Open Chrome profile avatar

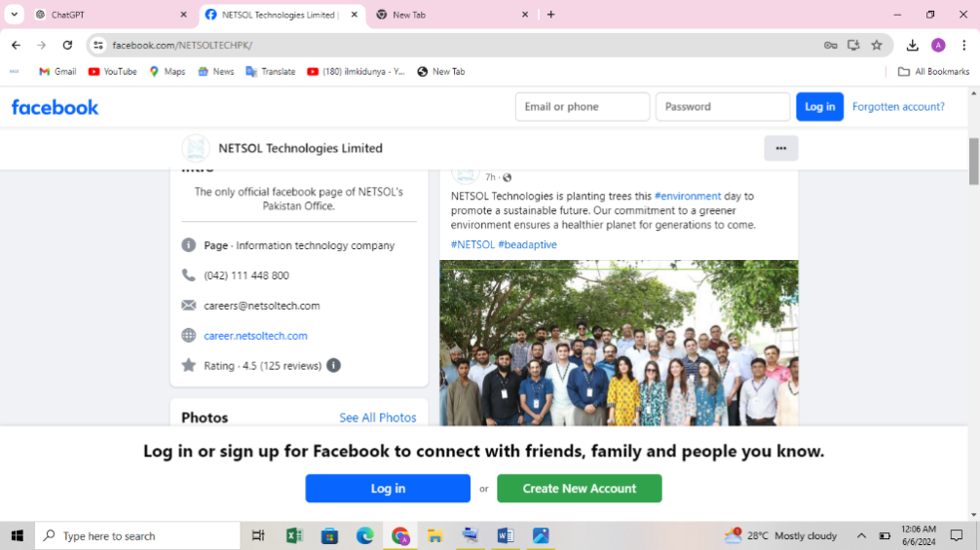click(x=938, y=45)
